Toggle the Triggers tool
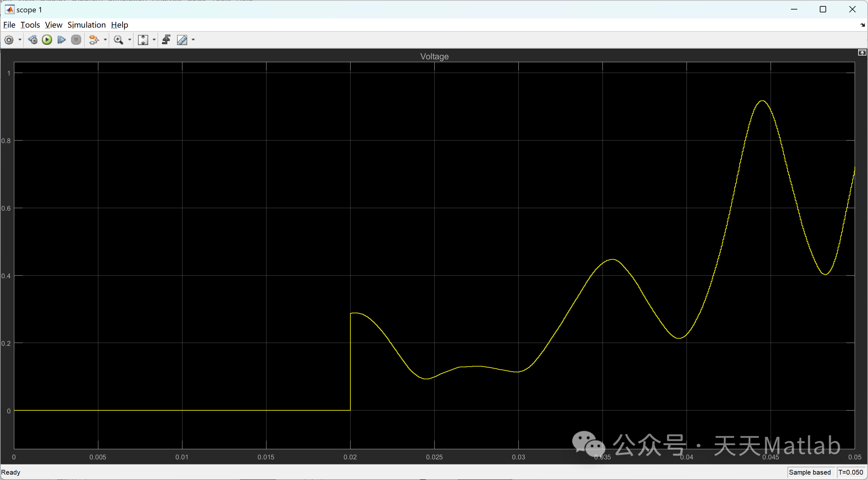Viewport: 868px width, 480px height. pyautogui.click(x=166, y=40)
